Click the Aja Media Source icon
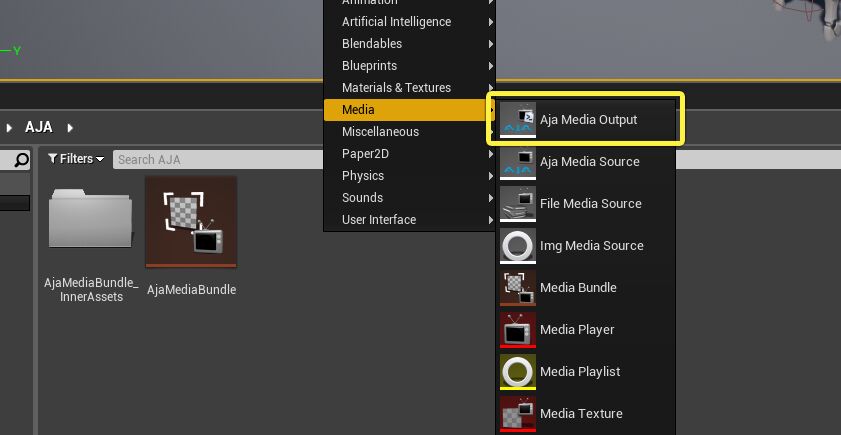This screenshot has width=841, height=435. click(518, 161)
